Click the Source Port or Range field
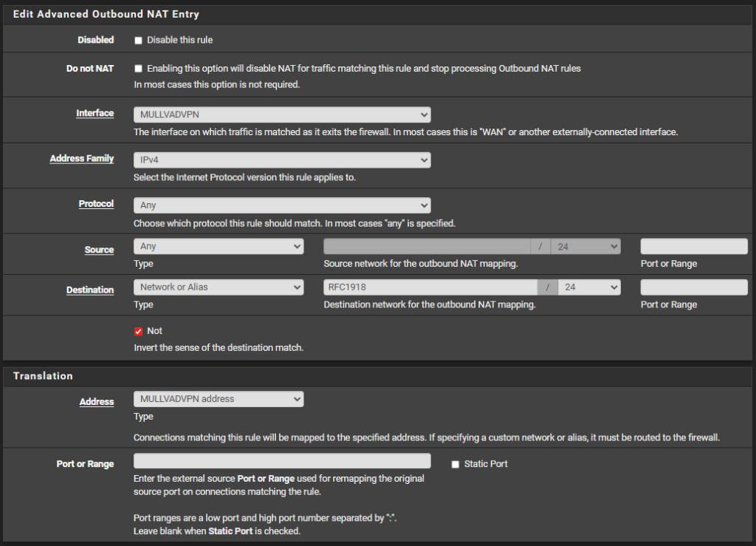The height and width of the screenshot is (546, 756). pos(693,247)
